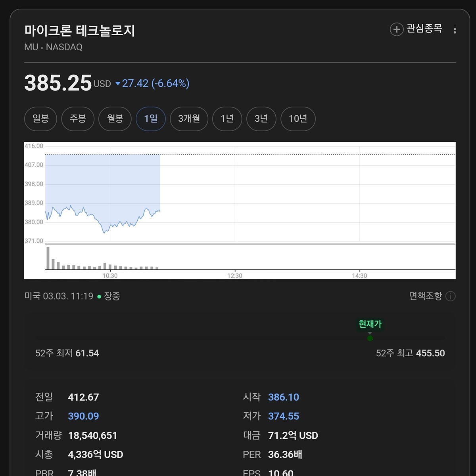
Task: Click the 면책조항 info icon
Action: [x=450, y=296]
